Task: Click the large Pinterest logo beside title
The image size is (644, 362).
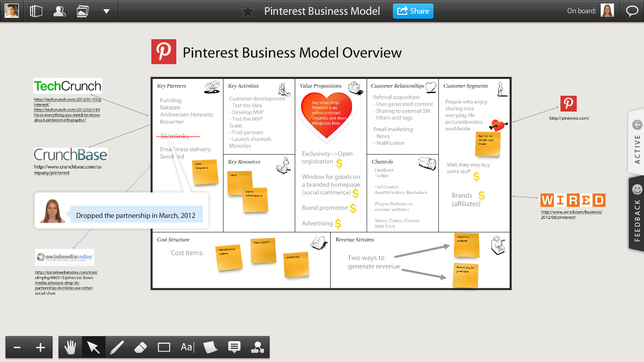Action: [164, 51]
